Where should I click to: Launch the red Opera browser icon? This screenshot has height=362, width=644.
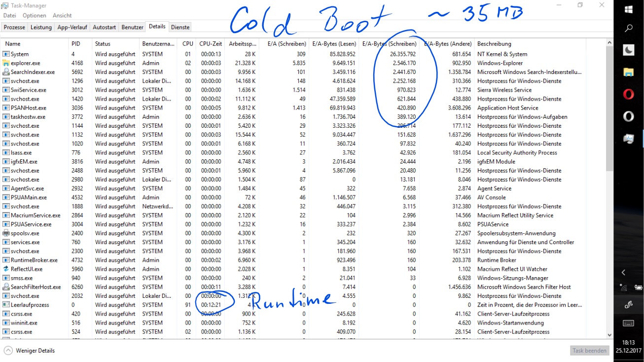(x=629, y=94)
